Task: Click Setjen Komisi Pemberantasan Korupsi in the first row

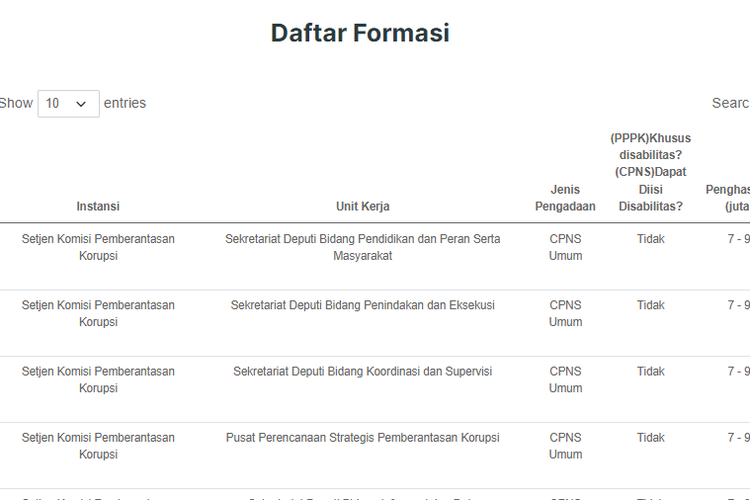Action: [x=98, y=247]
